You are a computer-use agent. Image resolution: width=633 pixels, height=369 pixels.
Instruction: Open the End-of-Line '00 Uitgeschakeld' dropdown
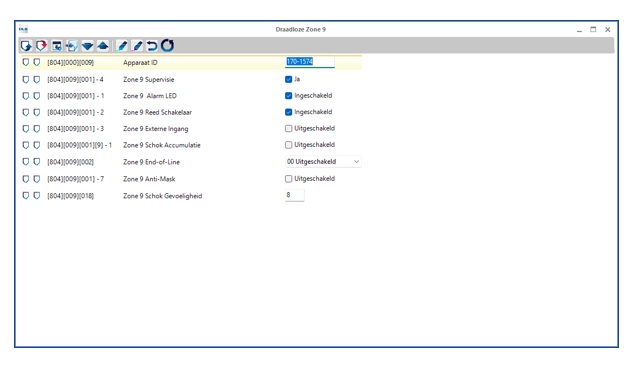pyautogui.click(x=323, y=161)
